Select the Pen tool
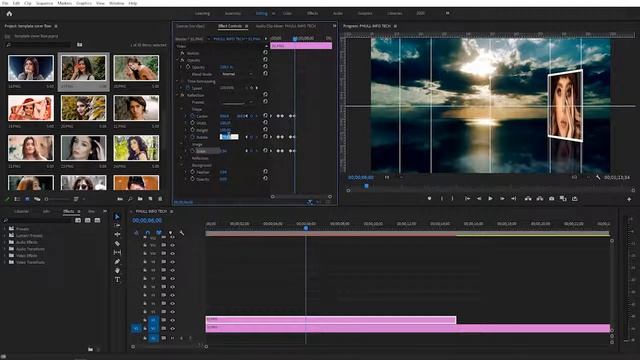Image resolution: width=640 pixels, height=360 pixels. (x=117, y=261)
